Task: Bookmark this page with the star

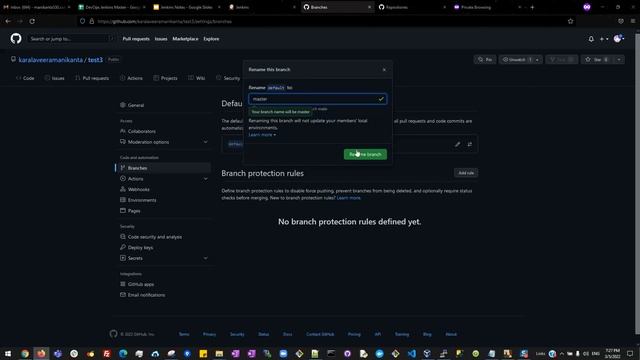Action: coord(570,21)
